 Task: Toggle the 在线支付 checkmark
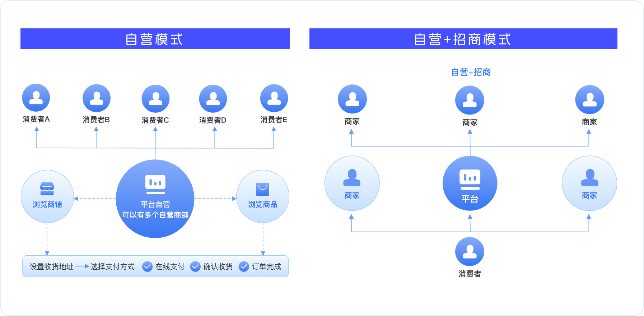(147, 266)
